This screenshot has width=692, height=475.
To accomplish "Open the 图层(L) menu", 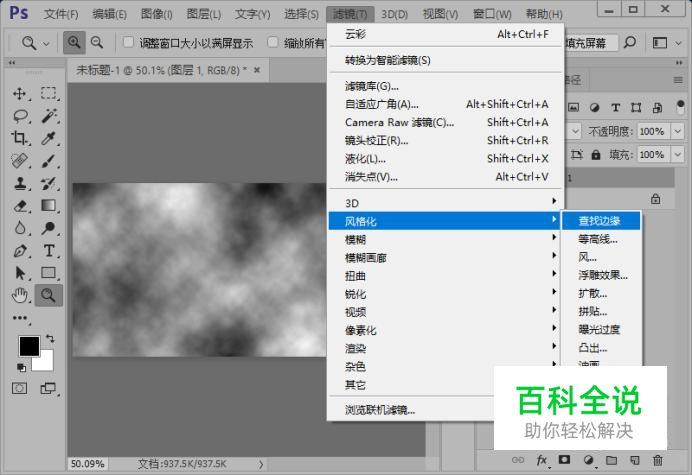I will click(203, 14).
